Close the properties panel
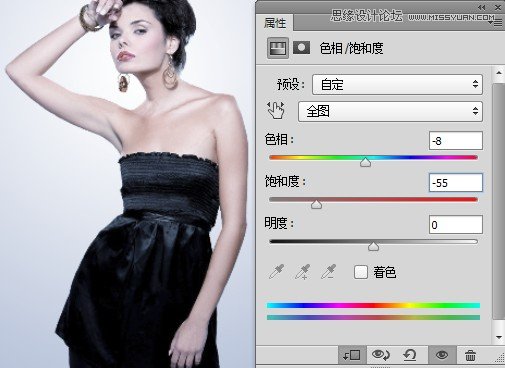The width and height of the screenshot is (505, 368). 498,7
